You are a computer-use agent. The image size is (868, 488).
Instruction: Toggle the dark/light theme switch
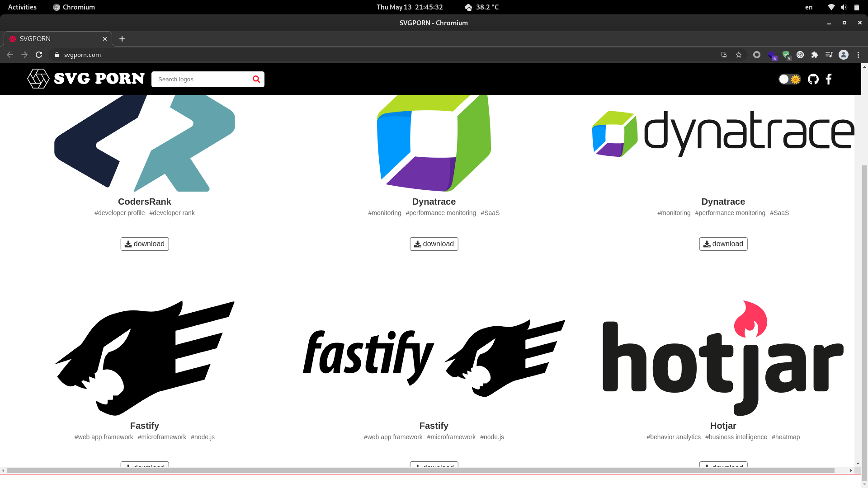pyautogui.click(x=789, y=79)
